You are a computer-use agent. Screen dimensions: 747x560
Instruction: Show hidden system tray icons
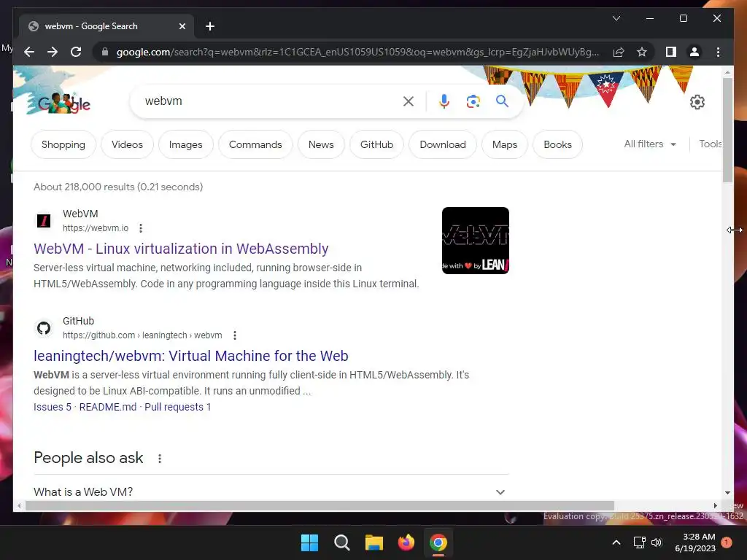coord(616,542)
